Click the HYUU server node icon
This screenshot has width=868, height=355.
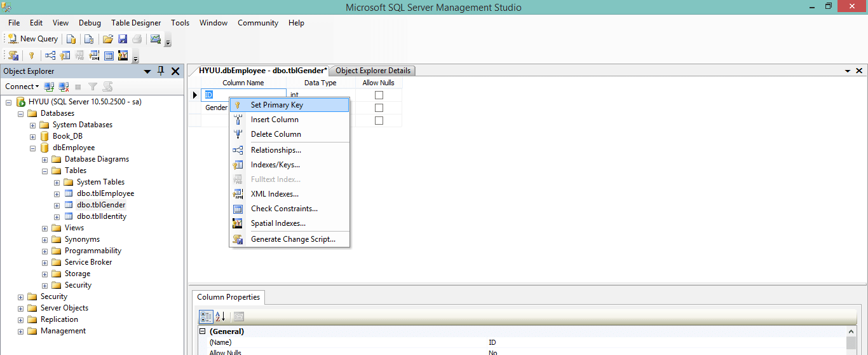coord(21,102)
